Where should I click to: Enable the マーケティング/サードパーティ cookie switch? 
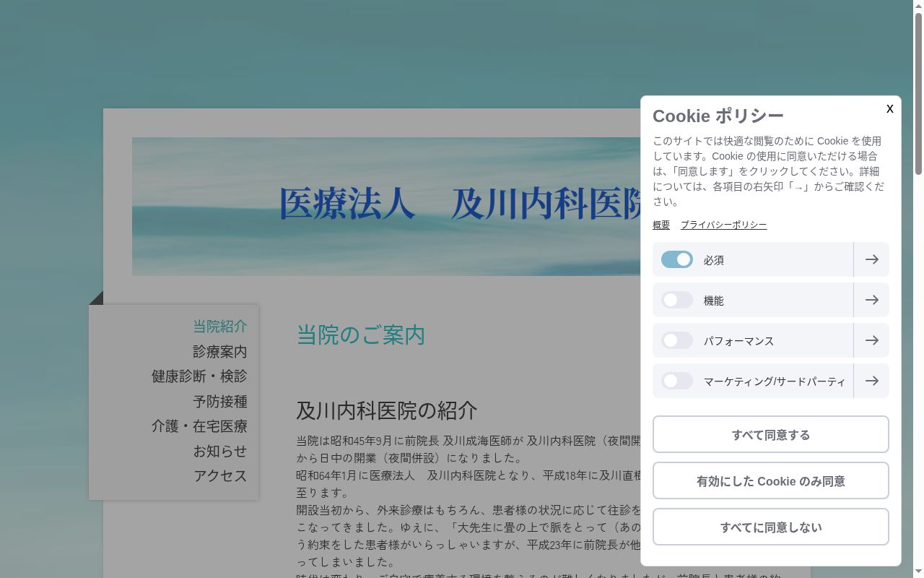[677, 381]
